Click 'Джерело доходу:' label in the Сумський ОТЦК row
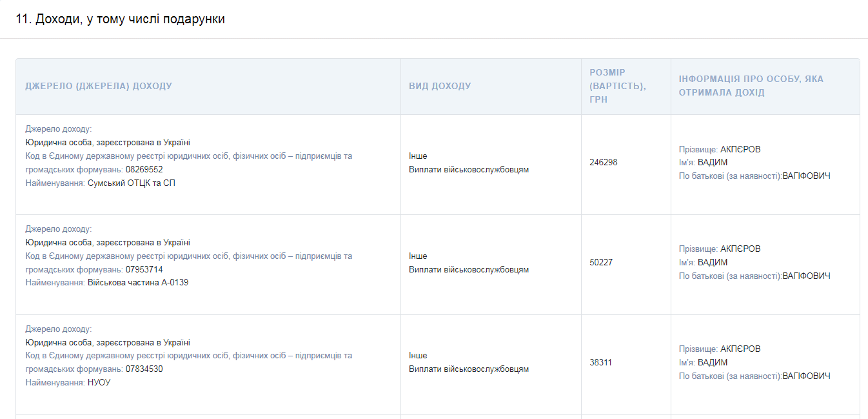Image resolution: width=868 pixels, height=419 pixels. pyautogui.click(x=59, y=129)
